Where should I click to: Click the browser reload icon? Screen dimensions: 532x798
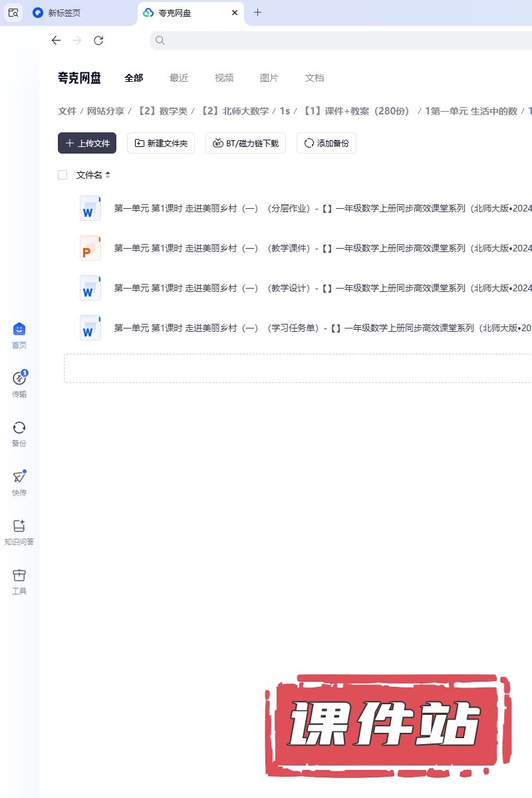pyautogui.click(x=98, y=41)
